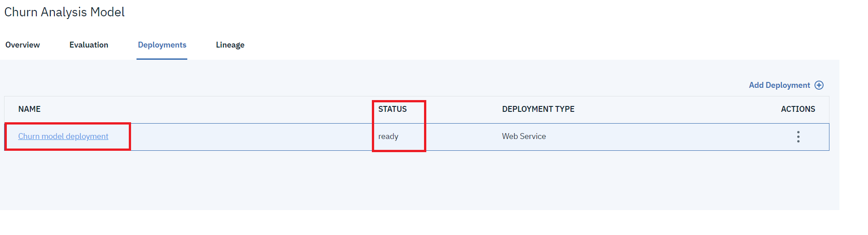Select the Deployments tab
Image resolution: width=868 pixels, height=235 pixels.
pos(162,45)
